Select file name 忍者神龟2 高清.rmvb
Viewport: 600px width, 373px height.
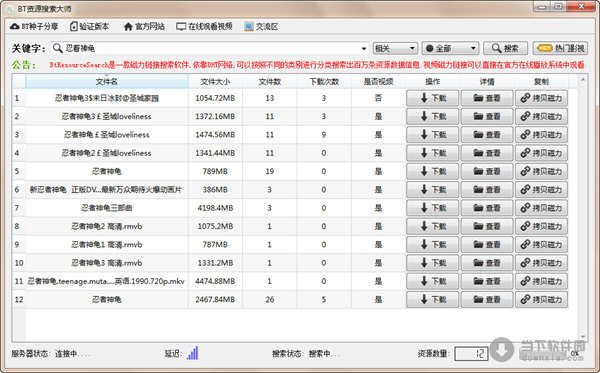click(x=107, y=226)
